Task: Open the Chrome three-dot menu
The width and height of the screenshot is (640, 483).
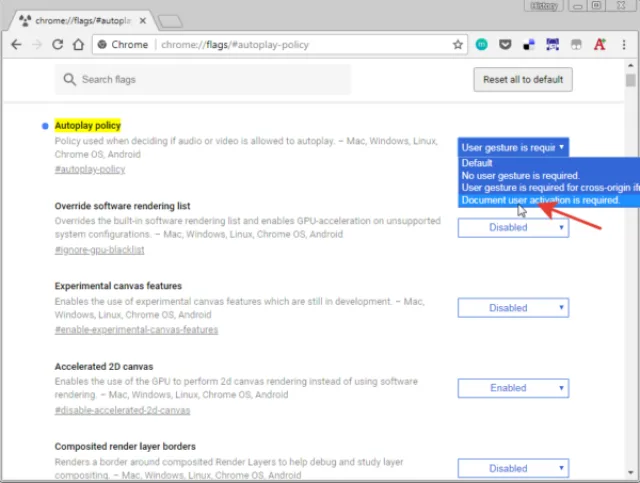Action: pos(624,45)
